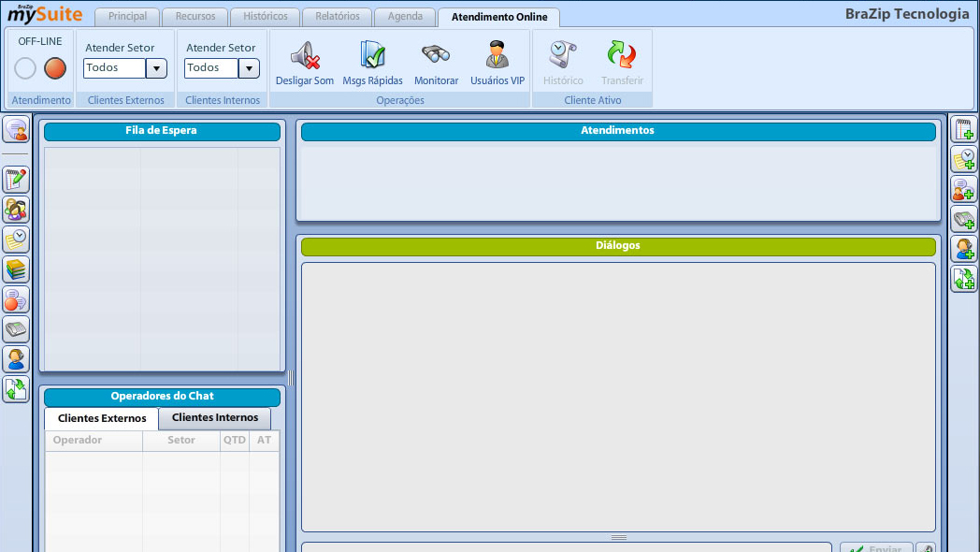Go to the Agenda tab
This screenshot has height=552, width=980.
point(405,16)
